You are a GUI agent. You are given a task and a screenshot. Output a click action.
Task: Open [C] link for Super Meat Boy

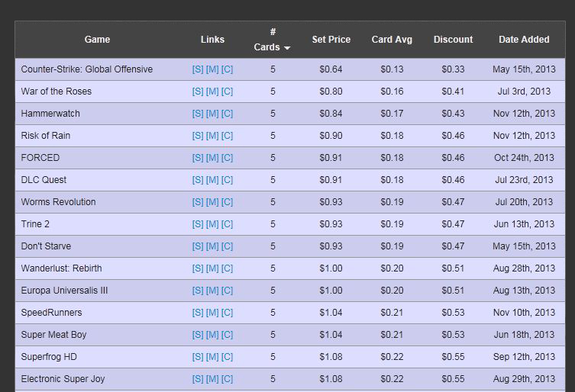point(227,335)
